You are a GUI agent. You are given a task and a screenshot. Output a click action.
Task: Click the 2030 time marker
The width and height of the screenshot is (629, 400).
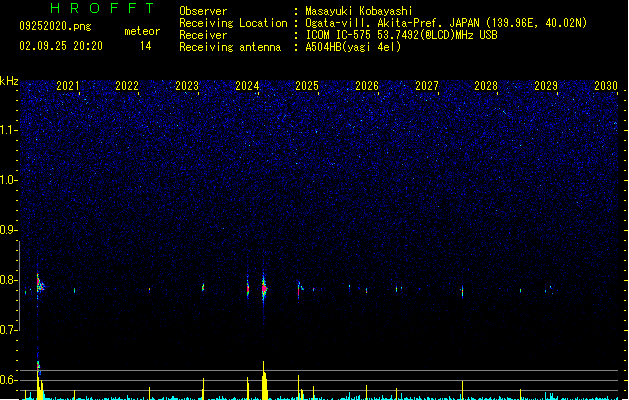[606, 86]
